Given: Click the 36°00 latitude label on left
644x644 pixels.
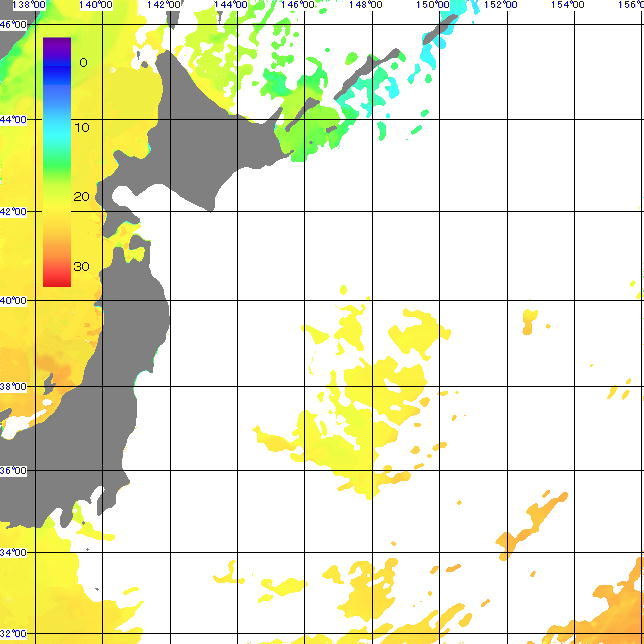Looking at the screenshot, I should coord(13,470).
